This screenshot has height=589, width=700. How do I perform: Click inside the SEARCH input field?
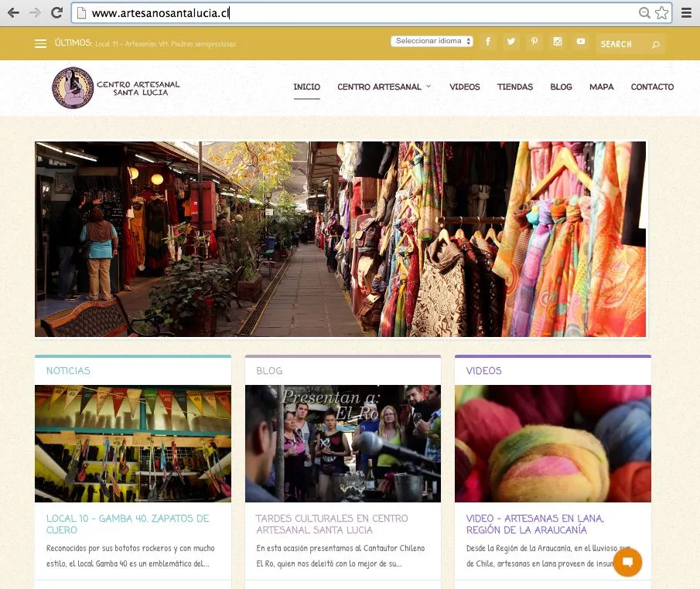623,44
